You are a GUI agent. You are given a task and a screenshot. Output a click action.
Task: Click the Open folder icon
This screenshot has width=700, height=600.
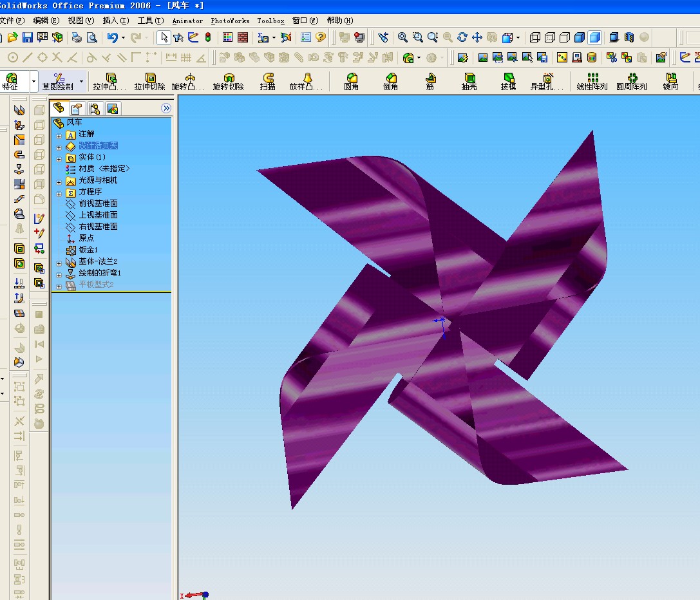click(13, 37)
